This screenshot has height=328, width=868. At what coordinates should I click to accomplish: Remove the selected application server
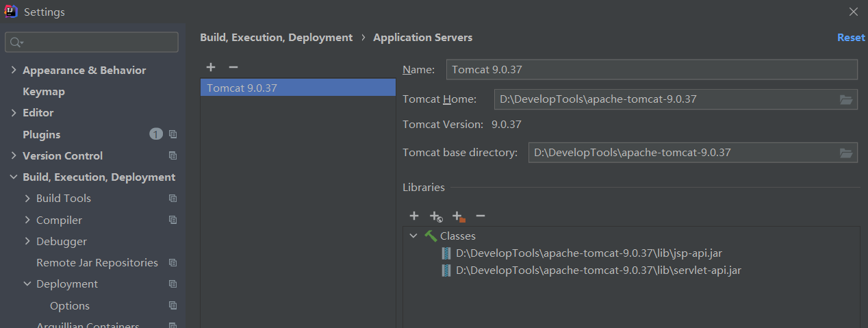[x=233, y=67]
